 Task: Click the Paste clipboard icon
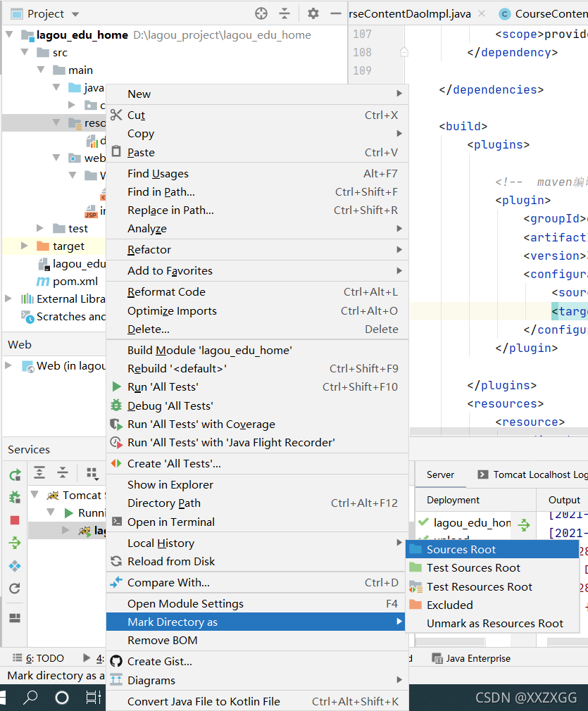click(117, 151)
